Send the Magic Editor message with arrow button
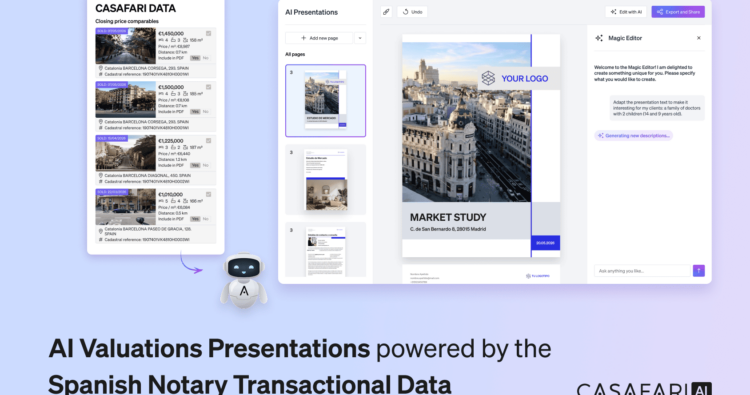The width and height of the screenshot is (750, 395). tap(699, 271)
